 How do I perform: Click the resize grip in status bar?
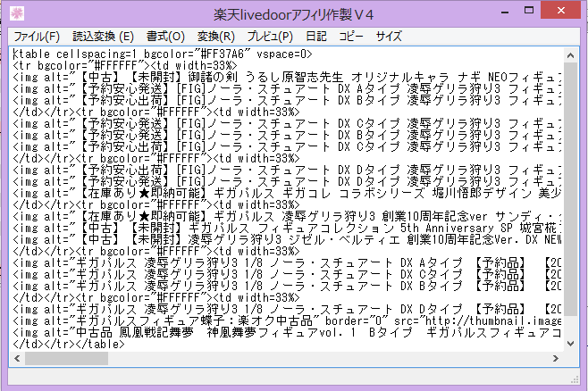pos(575,379)
